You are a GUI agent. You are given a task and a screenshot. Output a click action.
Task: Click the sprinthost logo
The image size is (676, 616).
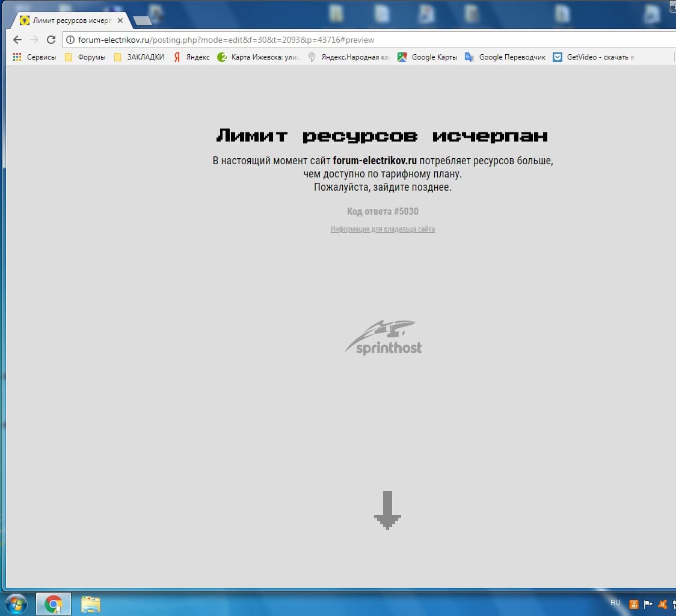click(x=384, y=338)
